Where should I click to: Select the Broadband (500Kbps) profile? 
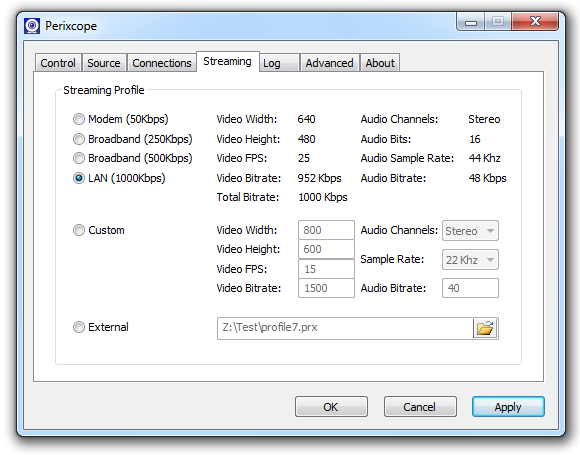tap(132, 158)
